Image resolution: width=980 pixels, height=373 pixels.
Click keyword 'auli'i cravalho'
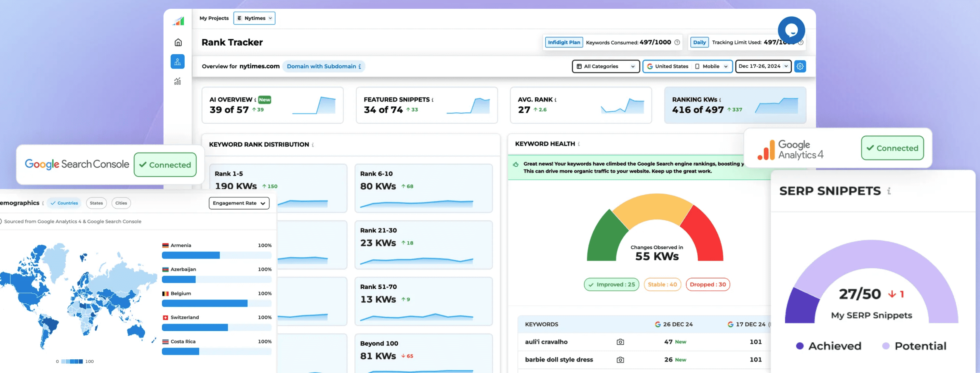coord(546,342)
